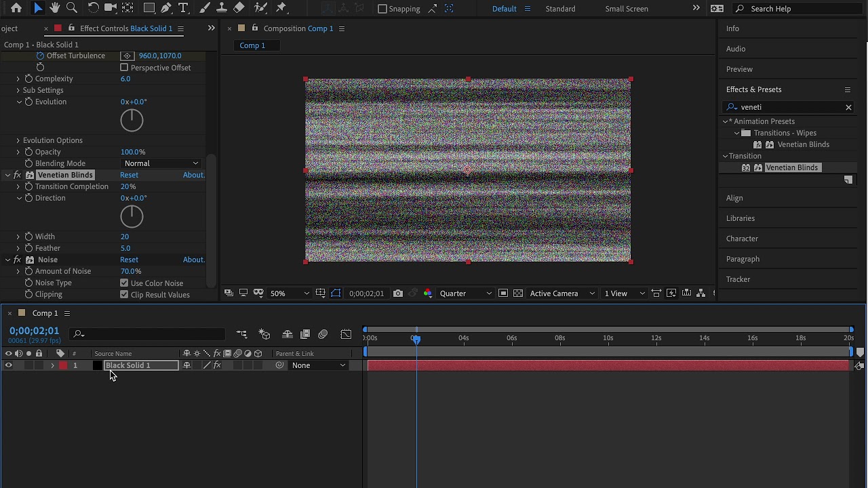Switch to the Small Screen workspace
This screenshot has width=868, height=488.
pos(627,9)
